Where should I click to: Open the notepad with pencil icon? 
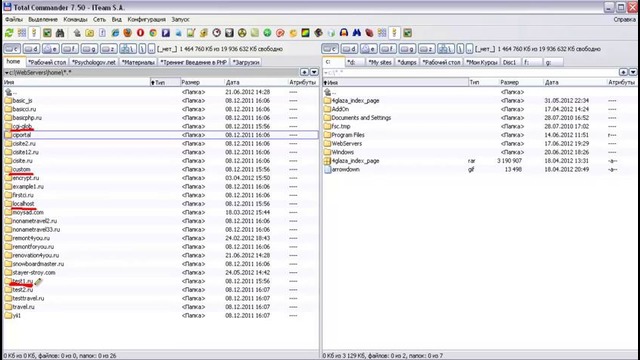pyautogui.click(x=191, y=33)
